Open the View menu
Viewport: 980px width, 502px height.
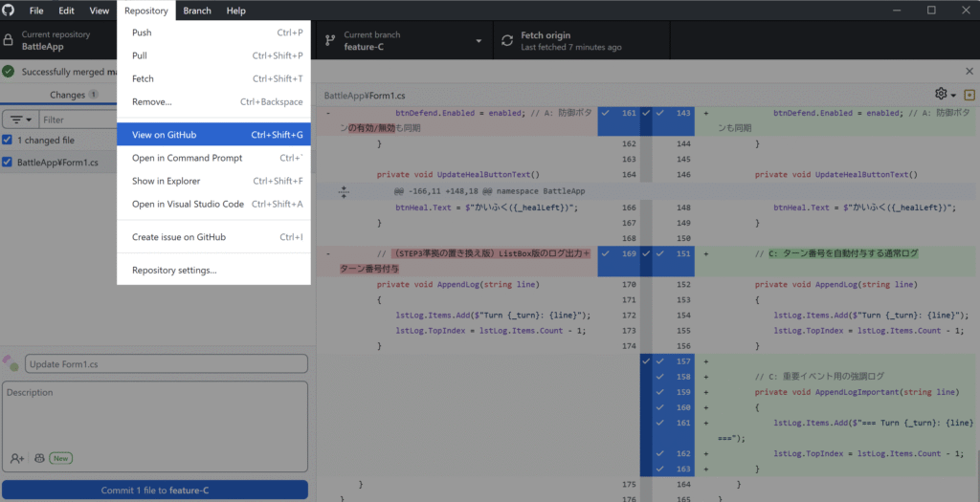point(99,11)
